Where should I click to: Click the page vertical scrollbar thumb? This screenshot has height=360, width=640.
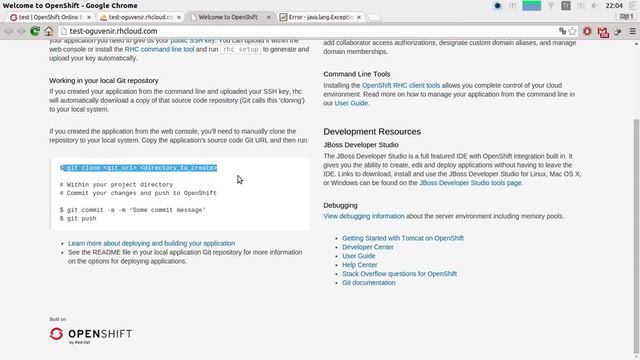click(636, 237)
